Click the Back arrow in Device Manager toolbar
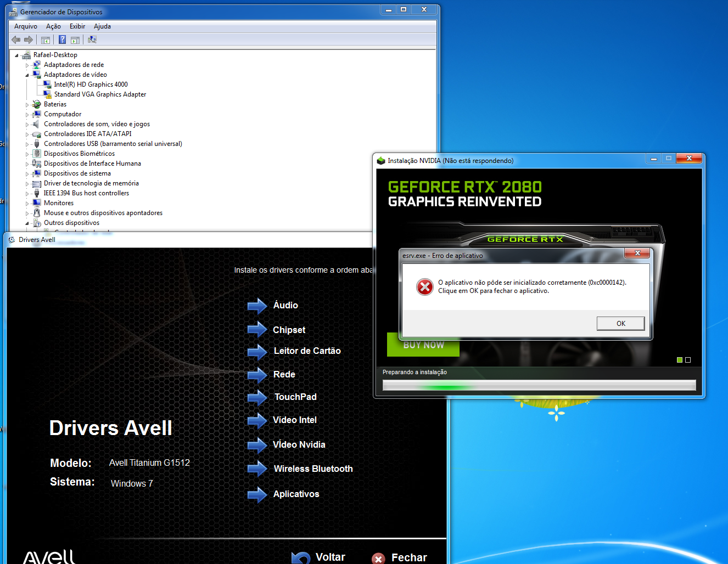Viewport: 728px width, 564px height. click(16, 40)
